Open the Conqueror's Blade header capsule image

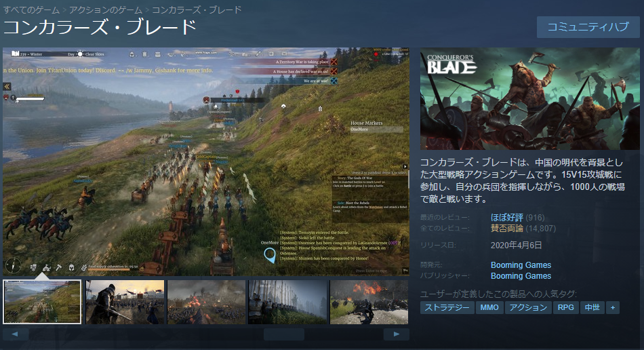530,98
